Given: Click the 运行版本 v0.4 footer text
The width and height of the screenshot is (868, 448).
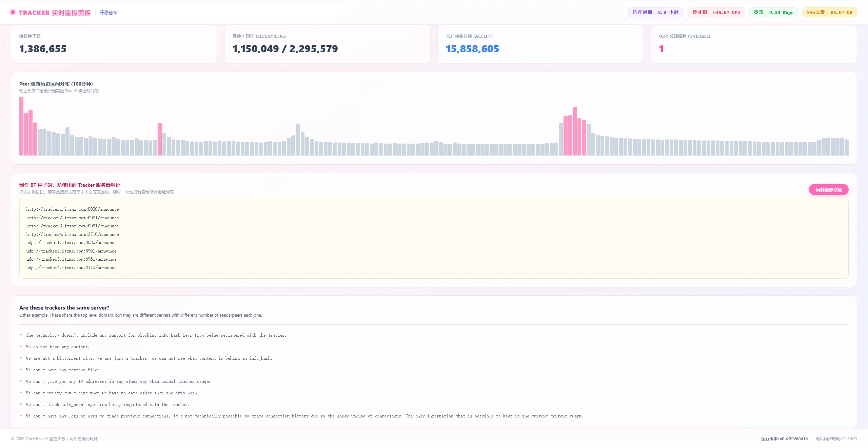Looking at the screenshot, I should (x=784, y=439).
